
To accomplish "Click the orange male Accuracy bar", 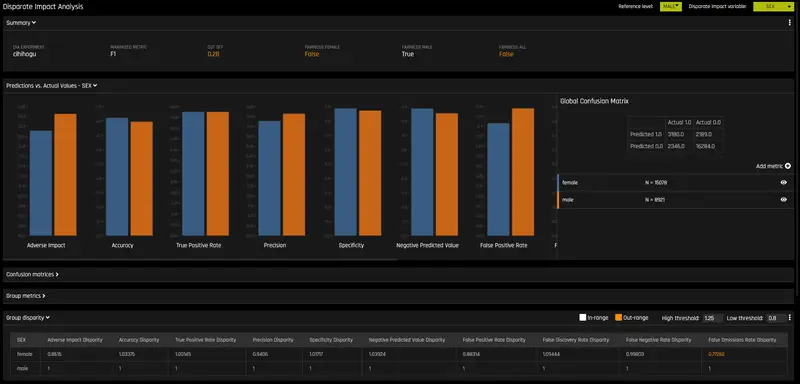I will point(141,178).
